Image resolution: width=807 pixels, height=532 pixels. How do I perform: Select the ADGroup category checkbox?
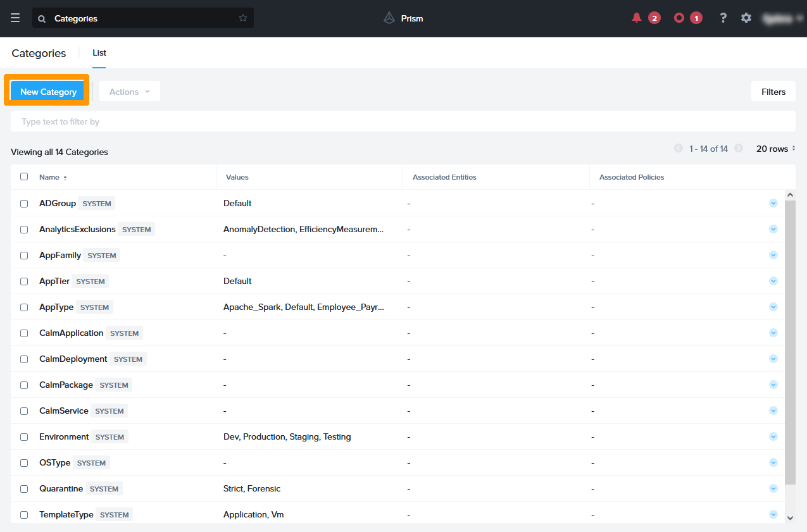click(24, 203)
